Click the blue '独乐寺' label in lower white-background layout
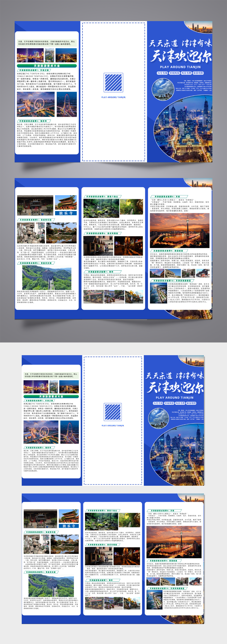The width and height of the screenshot is (227, 644). click(x=69, y=526)
